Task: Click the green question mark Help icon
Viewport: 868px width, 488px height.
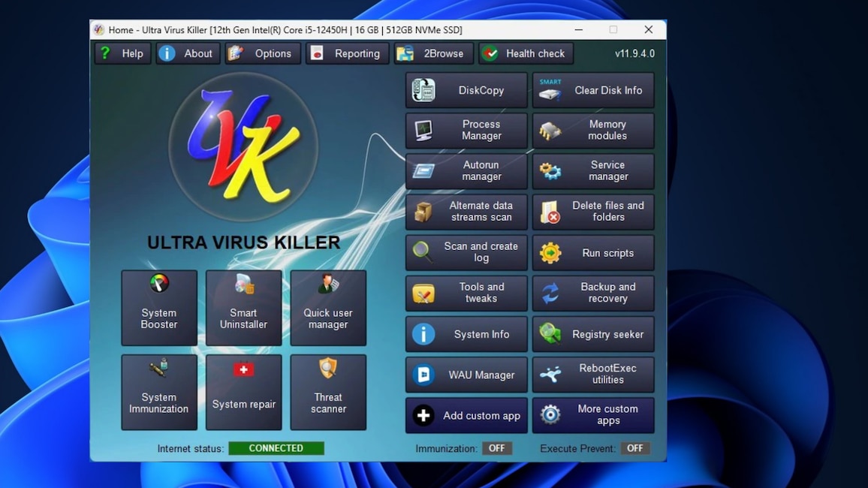Action: pos(105,53)
